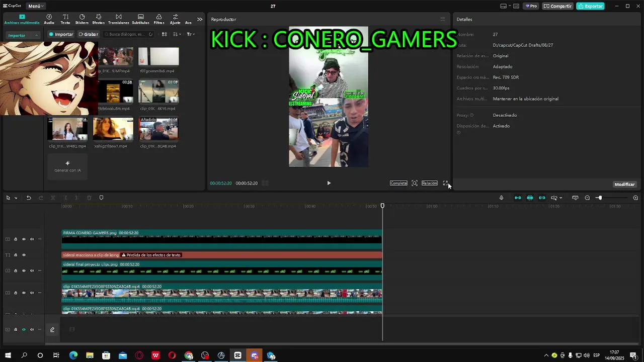
Task: Click the Exportar button
Action: pyautogui.click(x=590, y=6)
